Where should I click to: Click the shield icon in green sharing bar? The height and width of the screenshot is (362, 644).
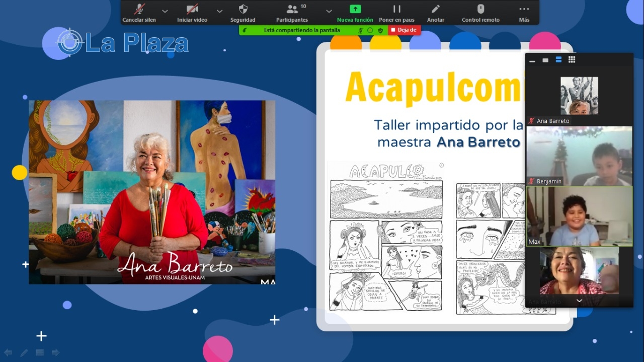point(380,30)
